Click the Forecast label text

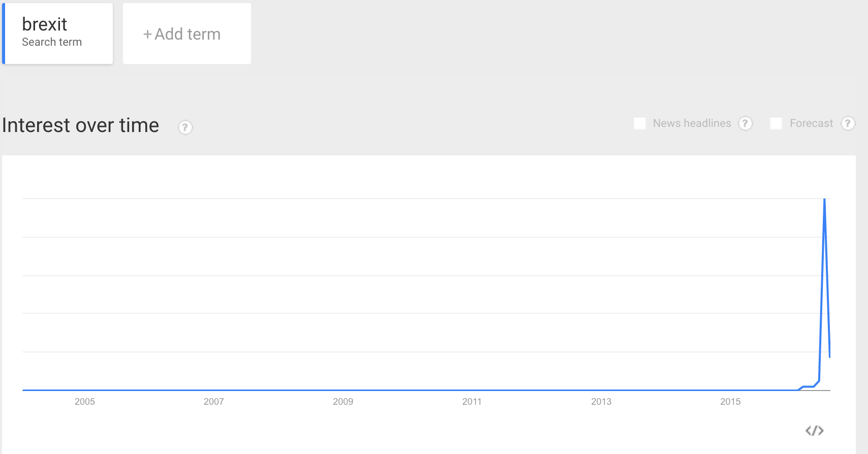(811, 123)
